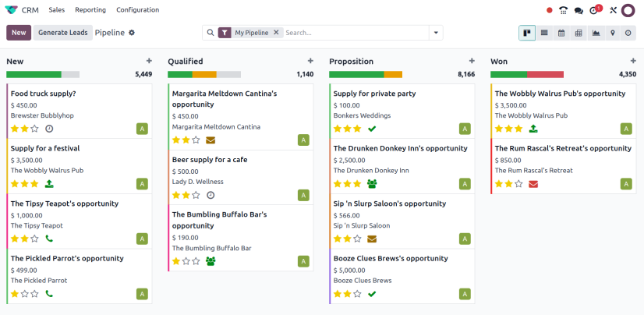This screenshot has width=644, height=315.
Task: Switch to the activity view
Action: coord(628,33)
